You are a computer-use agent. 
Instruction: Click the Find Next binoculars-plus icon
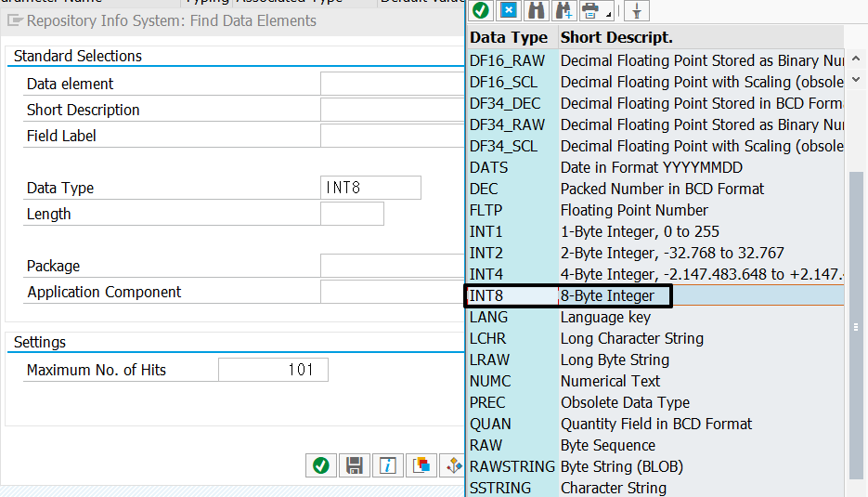pyautogui.click(x=563, y=10)
